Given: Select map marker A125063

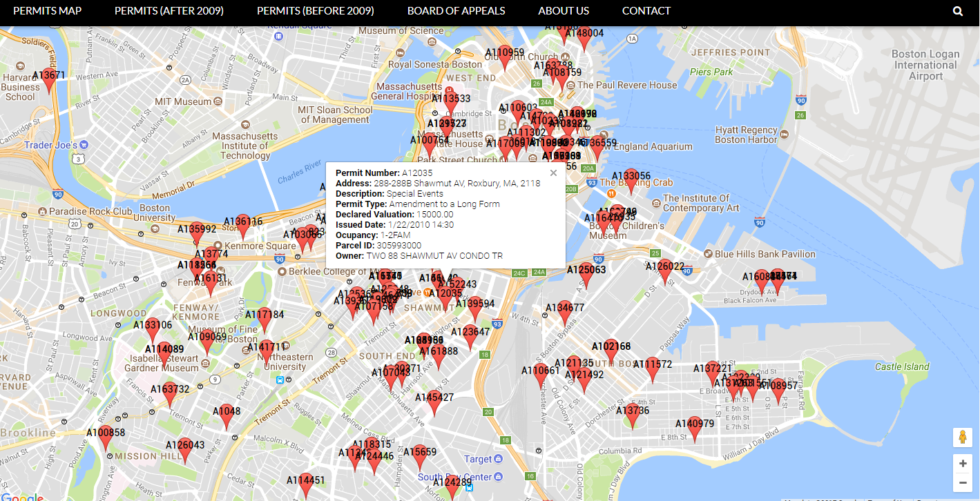Looking at the screenshot, I should pyautogui.click(x=586, y=275).
